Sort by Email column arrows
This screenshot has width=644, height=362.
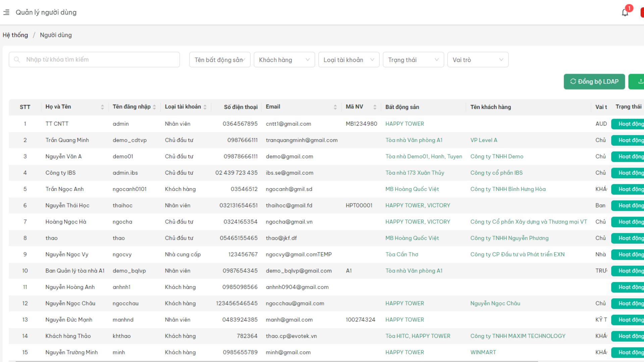[335, 107]
